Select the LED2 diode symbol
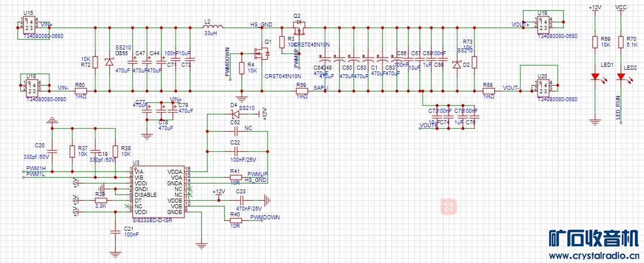This screenshot has width=644, height=263. click(620, 77)
